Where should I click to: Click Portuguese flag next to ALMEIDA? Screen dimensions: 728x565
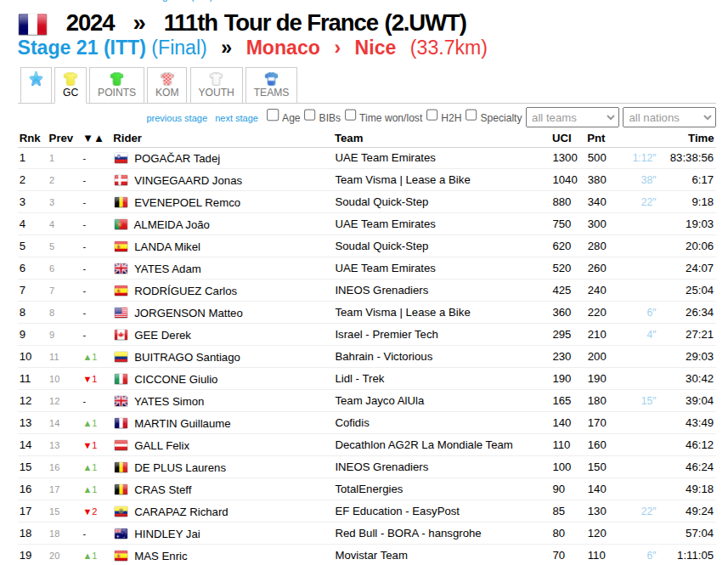[121, 224]
